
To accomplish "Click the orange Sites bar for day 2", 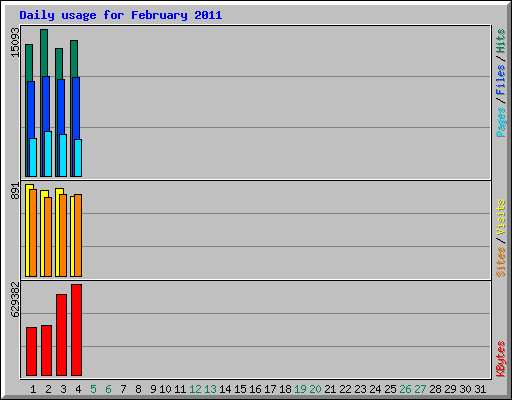I will (48, 237).
